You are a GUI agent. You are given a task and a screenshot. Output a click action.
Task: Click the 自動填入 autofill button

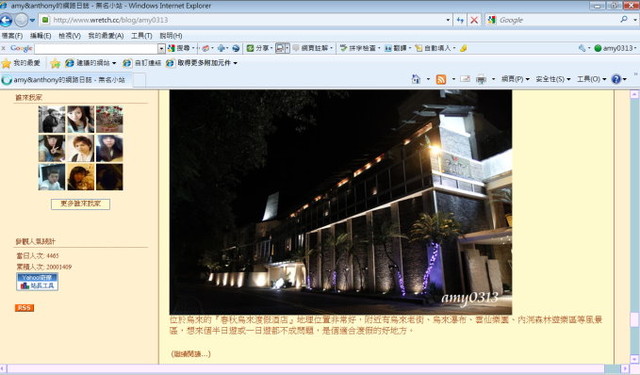pos(433,48)
